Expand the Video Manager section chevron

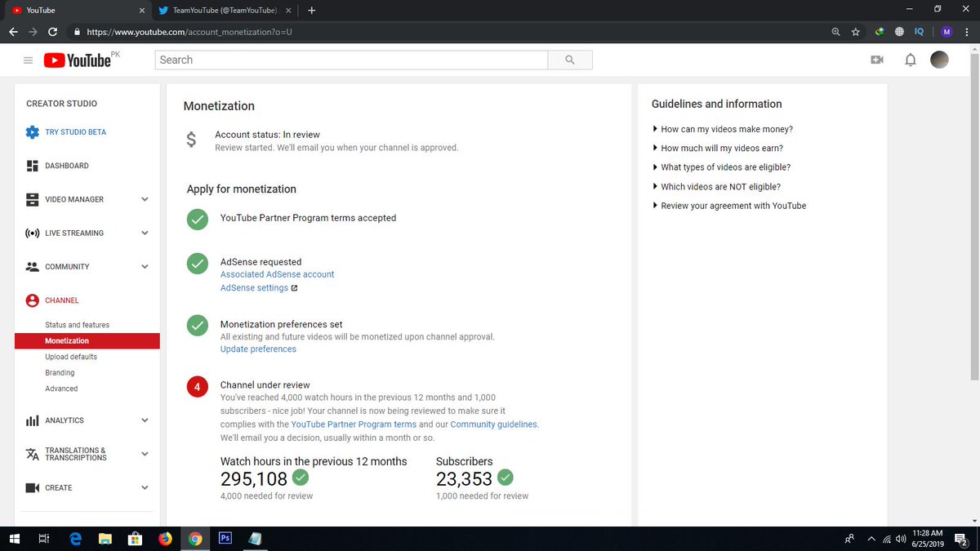click(x=145, y=199)
